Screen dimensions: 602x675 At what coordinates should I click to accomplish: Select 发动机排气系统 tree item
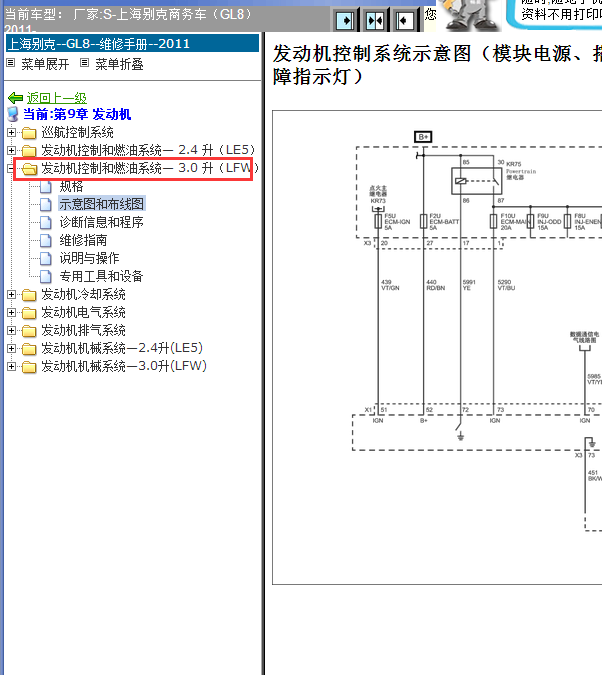click(84, 331)
